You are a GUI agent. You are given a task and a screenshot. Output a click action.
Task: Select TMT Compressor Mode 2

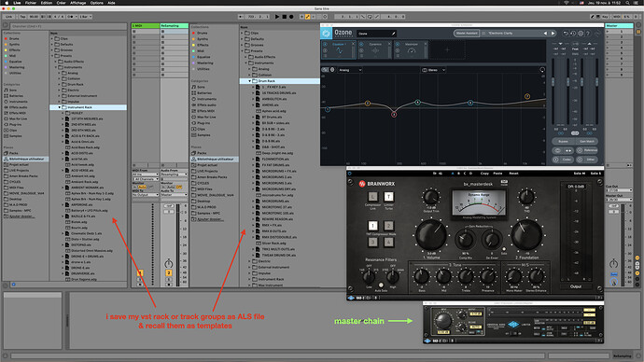click(388, 226)
